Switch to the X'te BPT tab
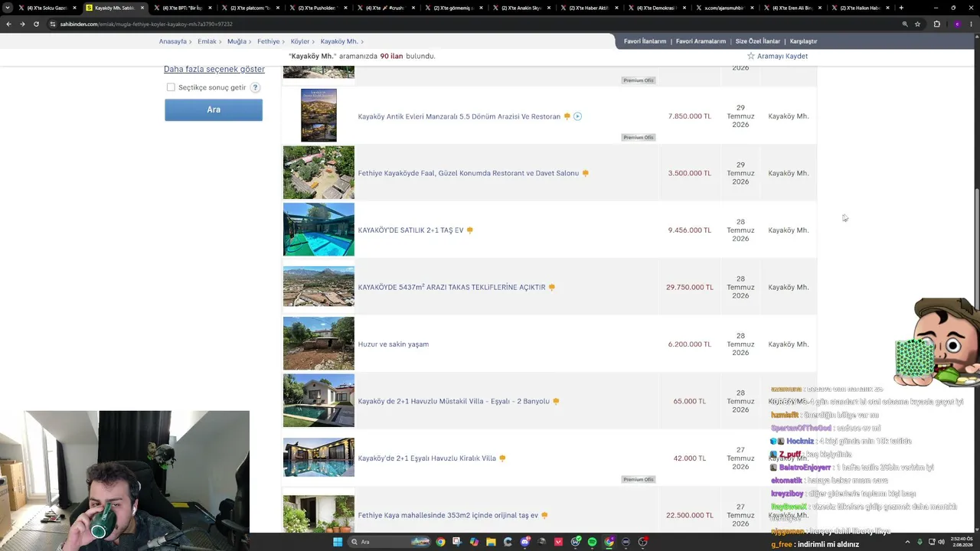The height and width of the screenshot is (551, 980). coord(181,8)
